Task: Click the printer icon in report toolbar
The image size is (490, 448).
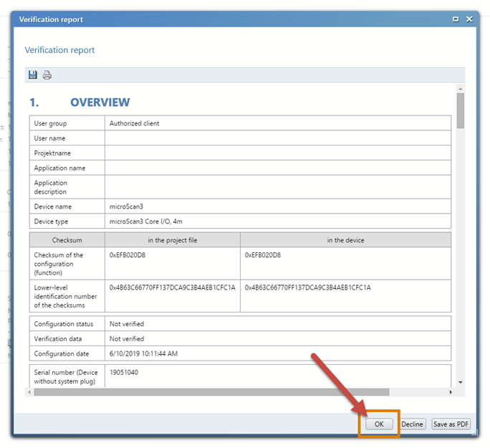Action: 47,75
